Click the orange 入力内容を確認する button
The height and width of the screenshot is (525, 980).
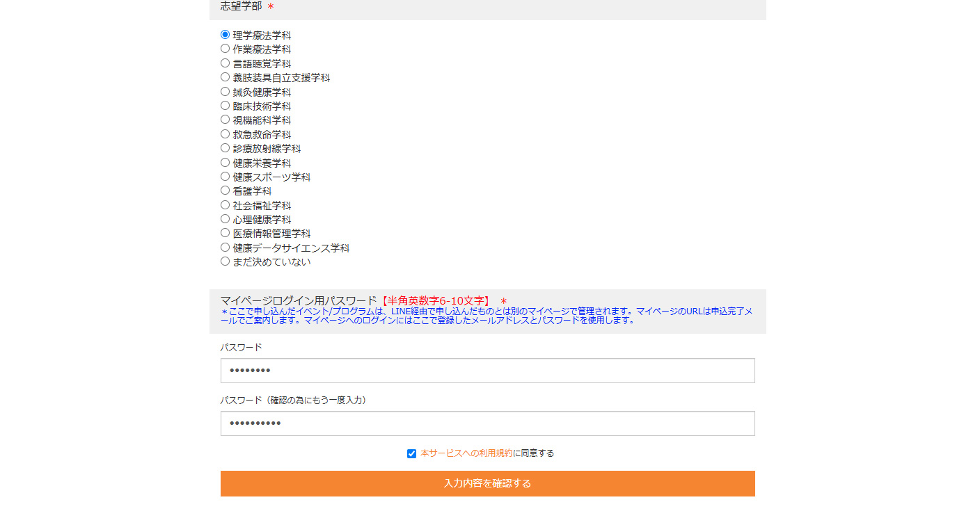[x=487, y=483]
